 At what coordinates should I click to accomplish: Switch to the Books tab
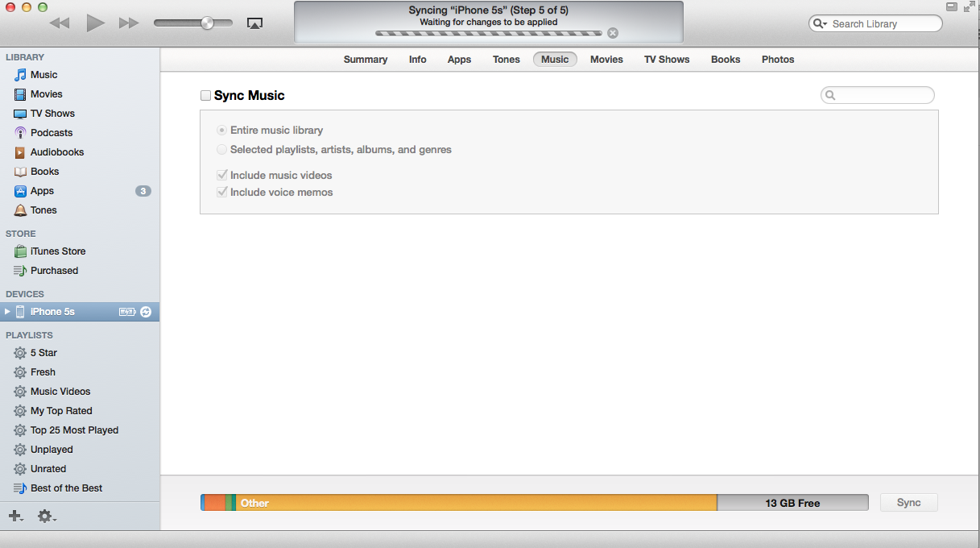pos(726,60)
